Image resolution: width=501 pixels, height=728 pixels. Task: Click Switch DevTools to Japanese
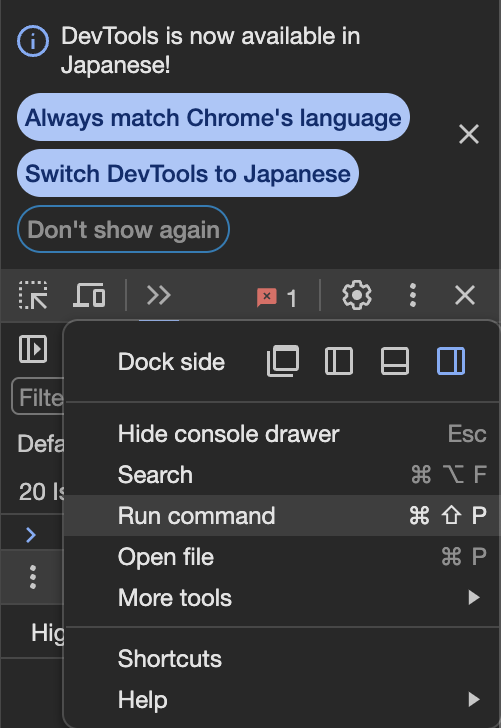188,173
